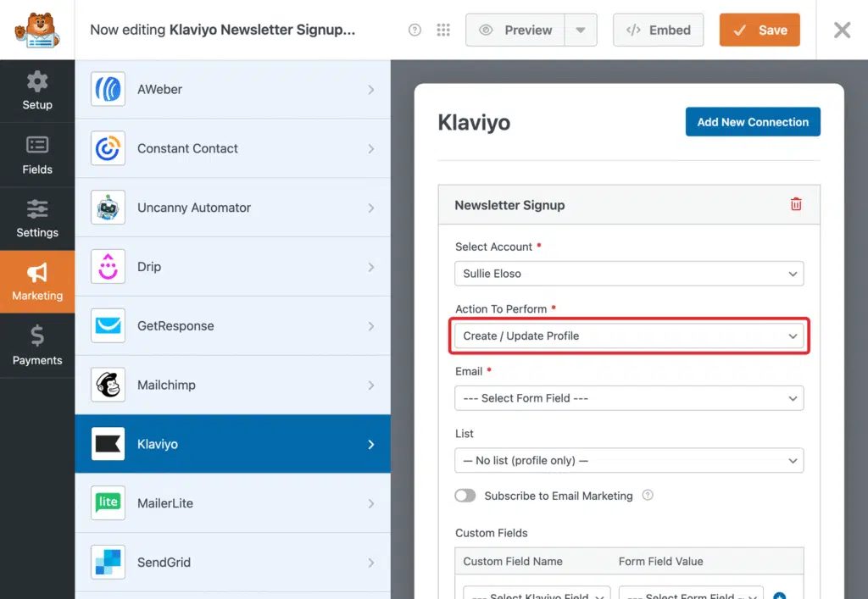The image size is (868, 599).
Task: Open the custom fields Select Form Field dropdown
Action: [692, 593]
